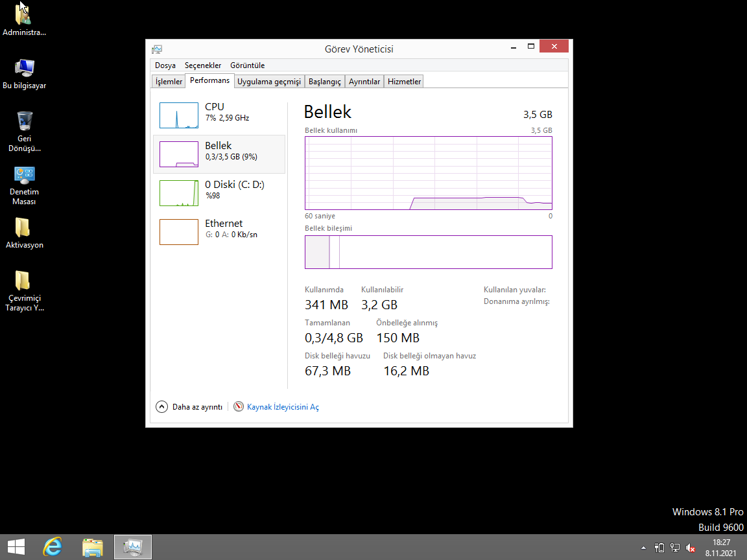Click the Windows Start button
747x560 pixels.
click(16, 547)
